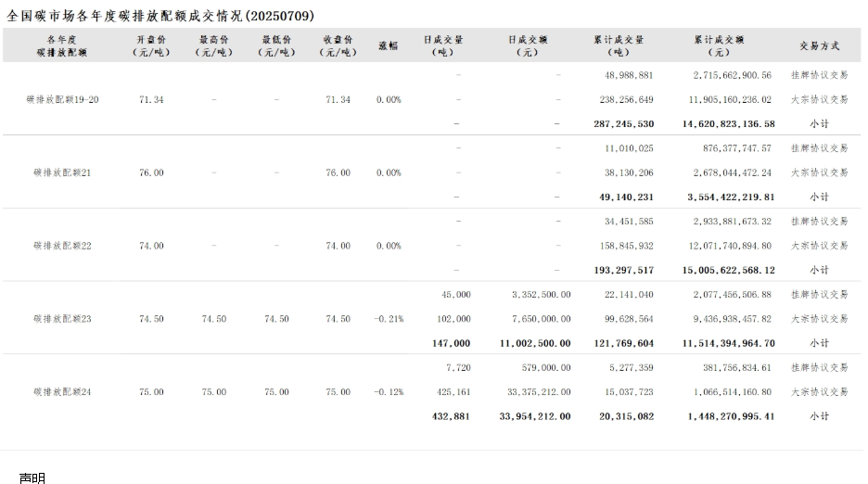Viewport: 868px width, 484px height.
Task: Click the 收盘价 column header
Action: [338, 45]
